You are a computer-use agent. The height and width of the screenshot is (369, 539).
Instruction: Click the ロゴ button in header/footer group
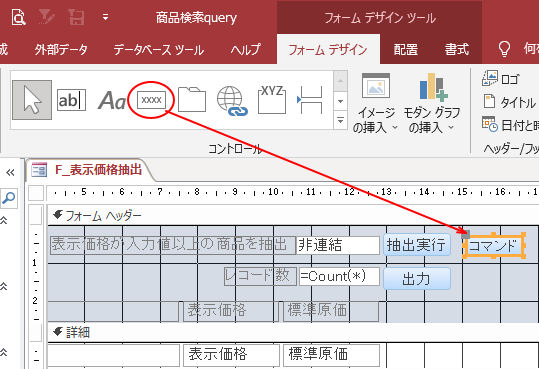[x=500, y=79]
